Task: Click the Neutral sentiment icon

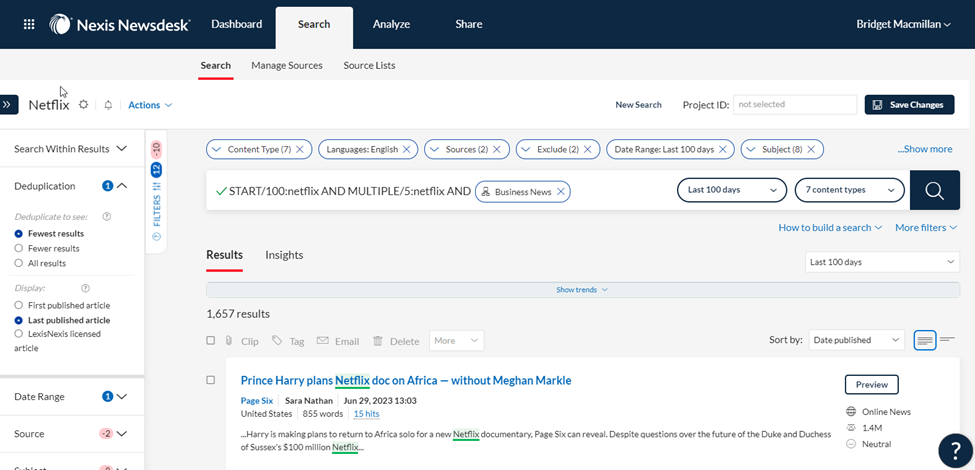Action: [x=851, y=444]
